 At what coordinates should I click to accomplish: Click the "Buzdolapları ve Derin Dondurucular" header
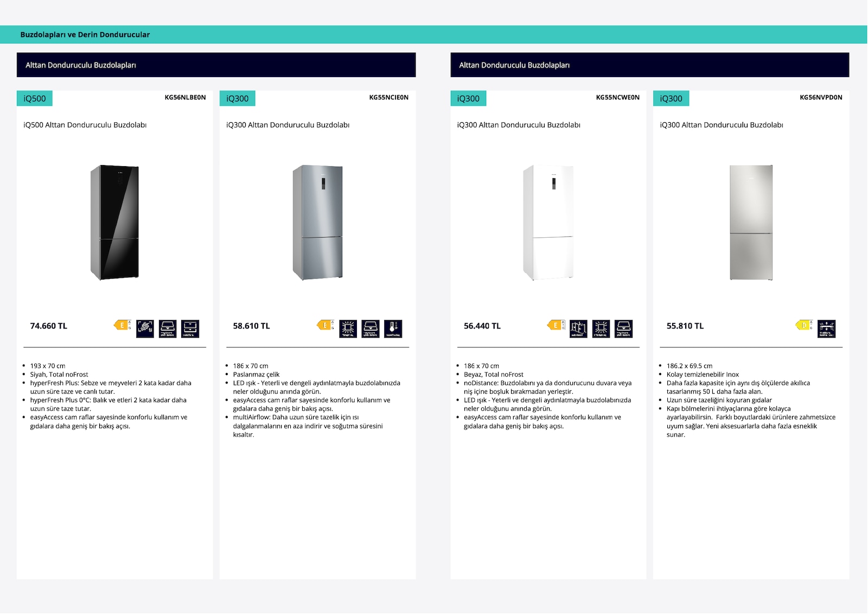85,35
